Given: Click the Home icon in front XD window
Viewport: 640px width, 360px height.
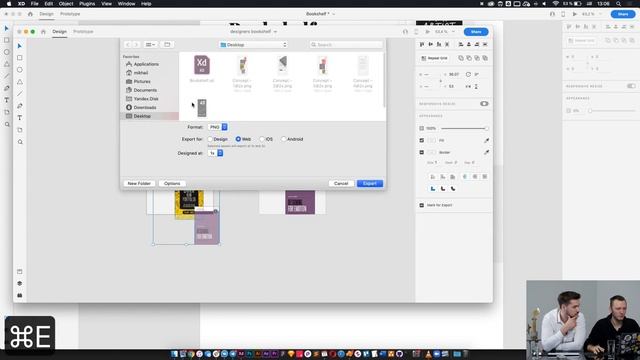Looking at the screenshot, I should [x=43, y=31].
